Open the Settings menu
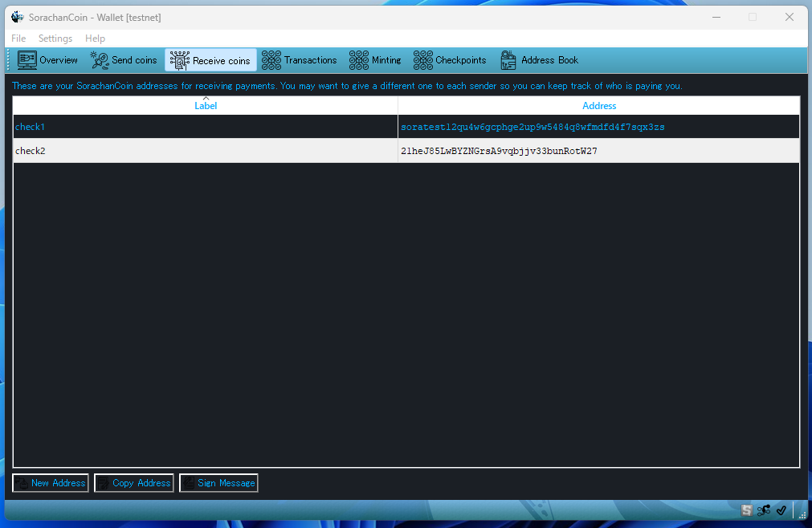812x528 pixels. tap(55, 39)
